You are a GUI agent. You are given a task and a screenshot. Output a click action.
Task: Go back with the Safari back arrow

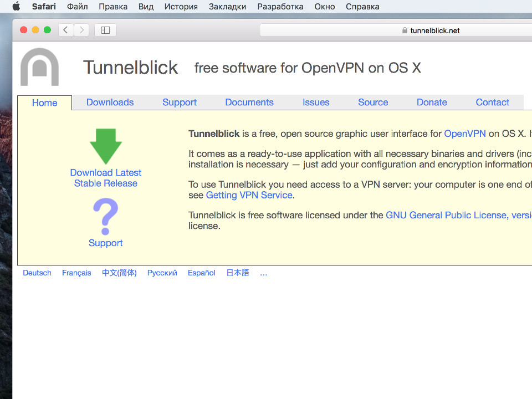pyautogui.click(x=66, y=30)
